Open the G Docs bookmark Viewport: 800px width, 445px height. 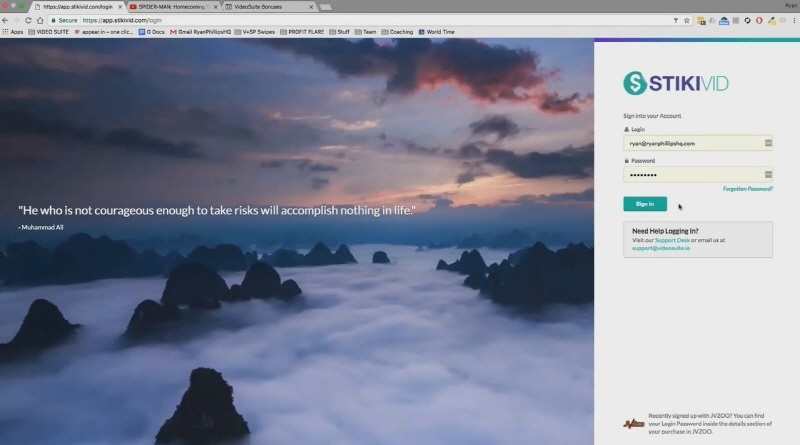click(x=152, y=32)
